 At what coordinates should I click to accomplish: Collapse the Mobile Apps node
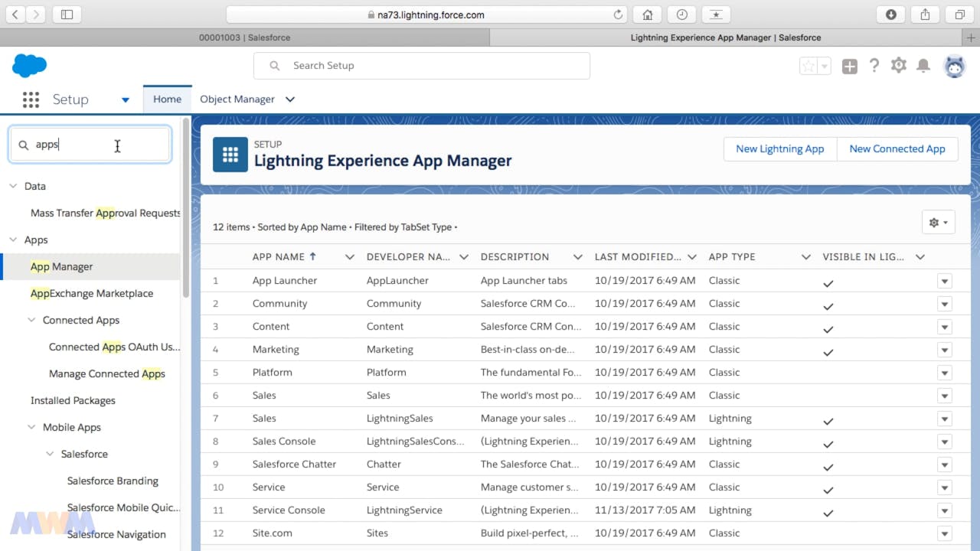point(31,427)
